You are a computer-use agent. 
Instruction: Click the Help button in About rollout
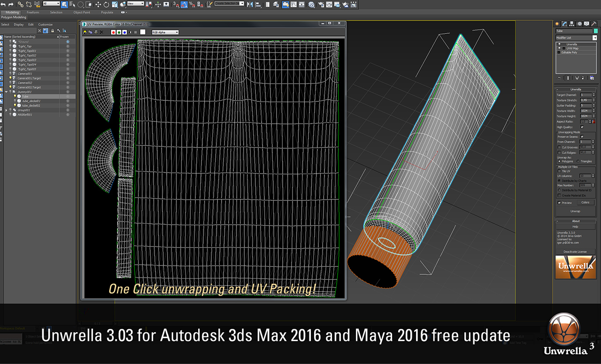point(576,227)
